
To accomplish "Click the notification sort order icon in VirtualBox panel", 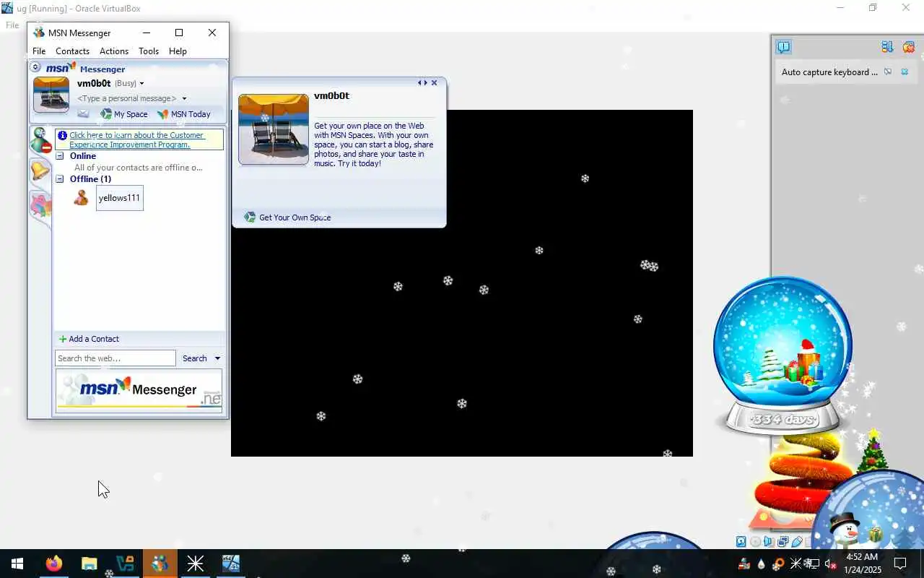I will pyautogui.click(x=887, y=47).
